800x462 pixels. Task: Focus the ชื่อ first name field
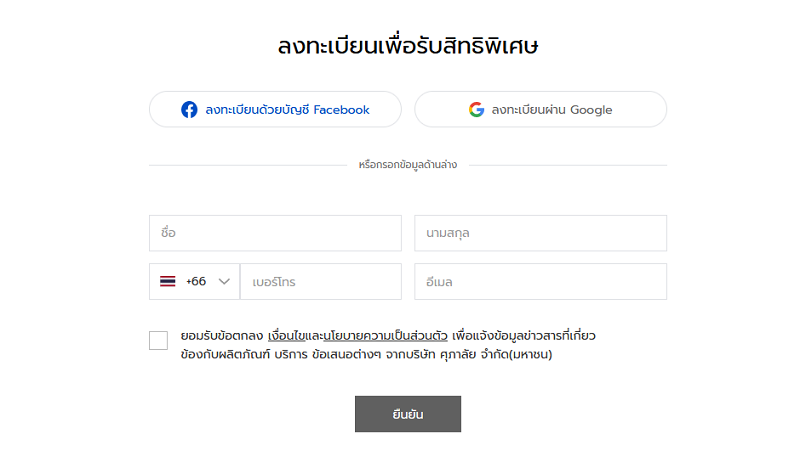pyautogui.click(x=276, y=233)
